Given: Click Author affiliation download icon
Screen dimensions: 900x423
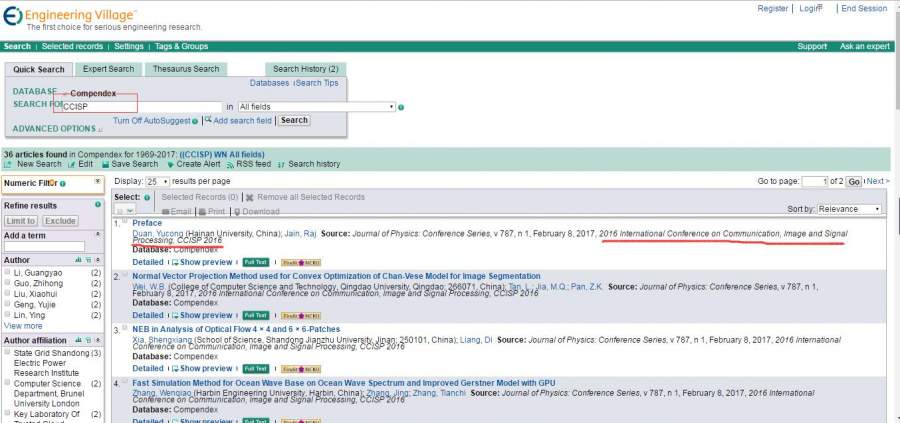Looking at the screenshot, I should (x=88, y=340).
